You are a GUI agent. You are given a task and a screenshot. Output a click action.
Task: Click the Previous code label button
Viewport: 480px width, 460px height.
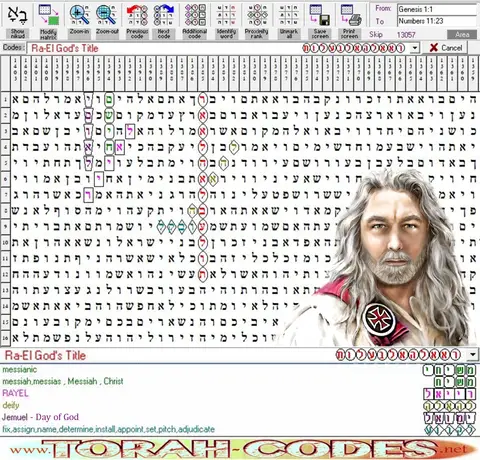[137, 34]
